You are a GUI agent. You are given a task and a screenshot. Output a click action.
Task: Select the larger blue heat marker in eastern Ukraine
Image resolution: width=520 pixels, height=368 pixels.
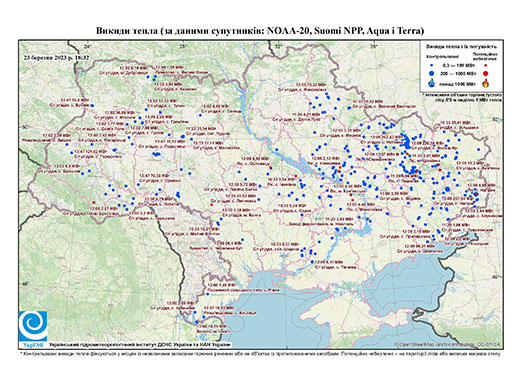click(447, 189)
